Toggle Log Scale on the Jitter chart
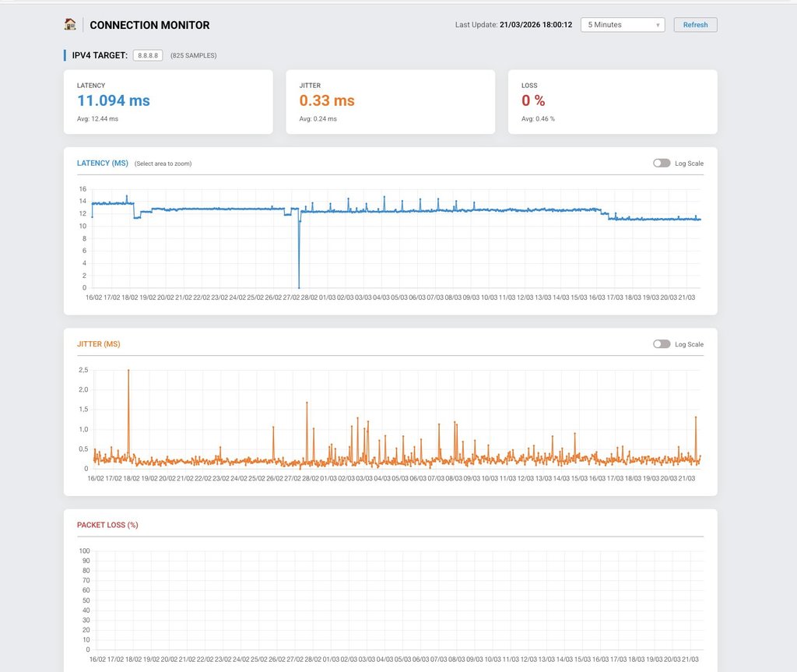The width and height of the screenshot is (797, 672). (x=662, y=344)
